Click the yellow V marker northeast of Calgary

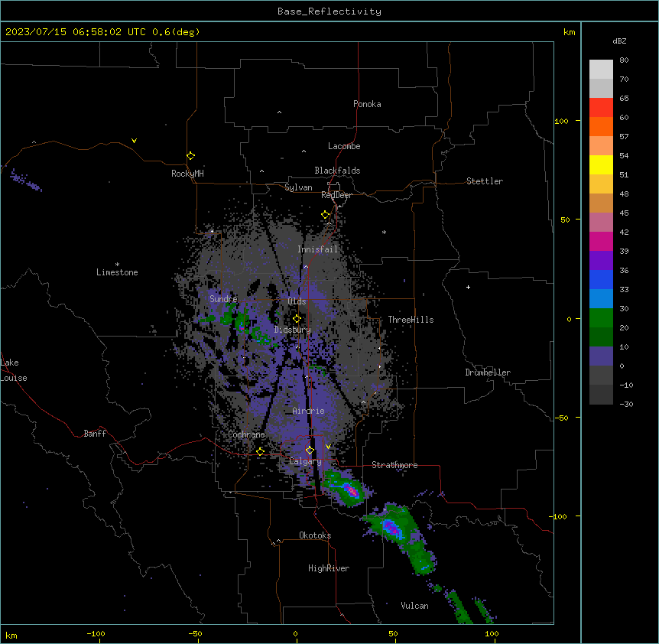coord(328,447)
